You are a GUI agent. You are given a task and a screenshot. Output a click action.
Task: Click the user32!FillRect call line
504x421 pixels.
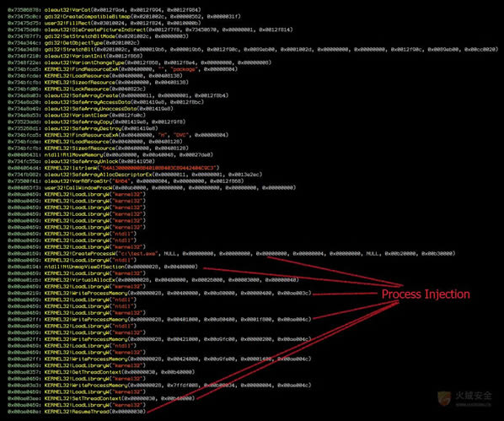click(x=105, y=23)
